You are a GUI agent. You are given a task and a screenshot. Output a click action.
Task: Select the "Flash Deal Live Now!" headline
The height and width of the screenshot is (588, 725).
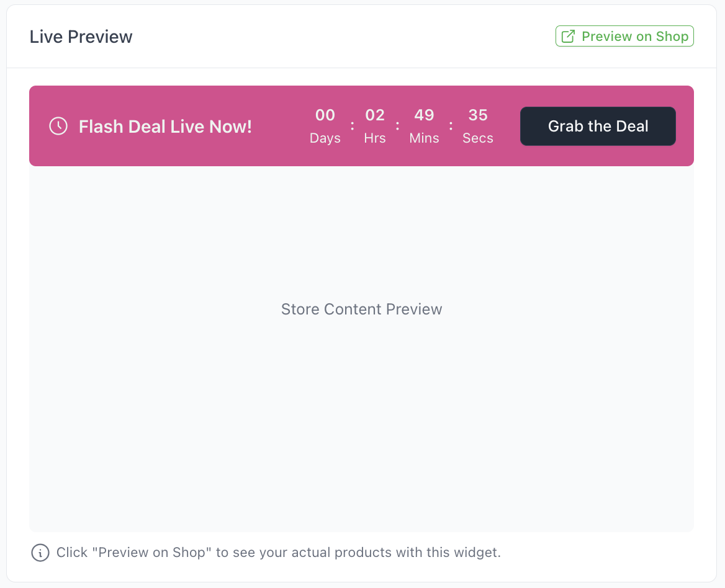point(165,127)
